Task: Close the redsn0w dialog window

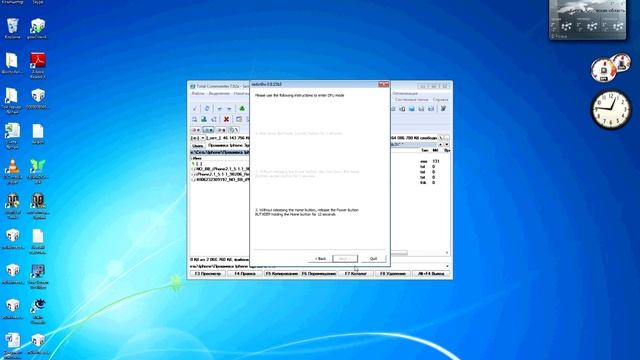Action: click(383, 84)
